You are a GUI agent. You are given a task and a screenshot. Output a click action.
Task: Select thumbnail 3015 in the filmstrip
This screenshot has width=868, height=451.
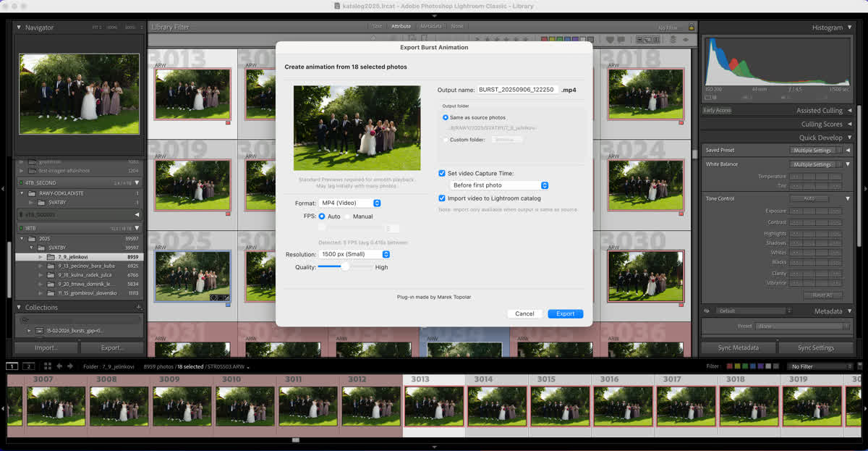(x=559, y=405)
